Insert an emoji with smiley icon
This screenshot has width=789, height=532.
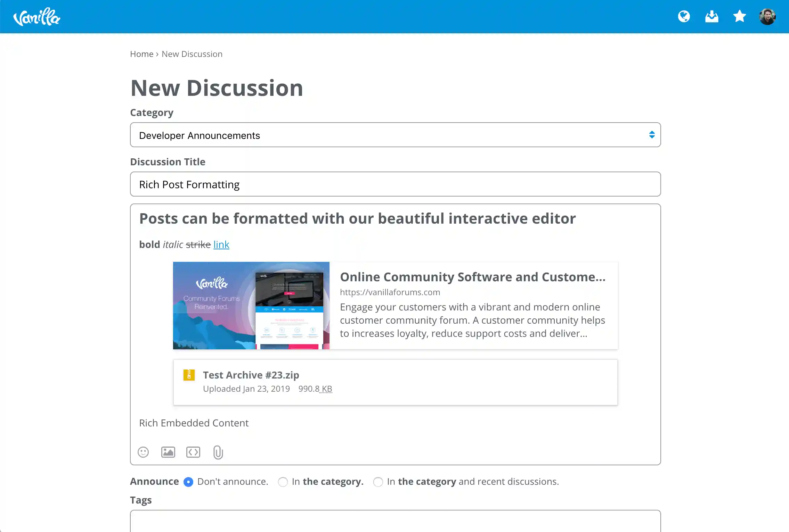click(x=143, y=452)
